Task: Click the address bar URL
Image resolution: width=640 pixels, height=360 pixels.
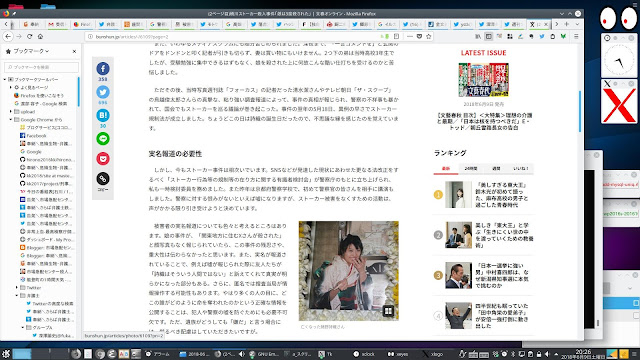Action: click(132, 37)
